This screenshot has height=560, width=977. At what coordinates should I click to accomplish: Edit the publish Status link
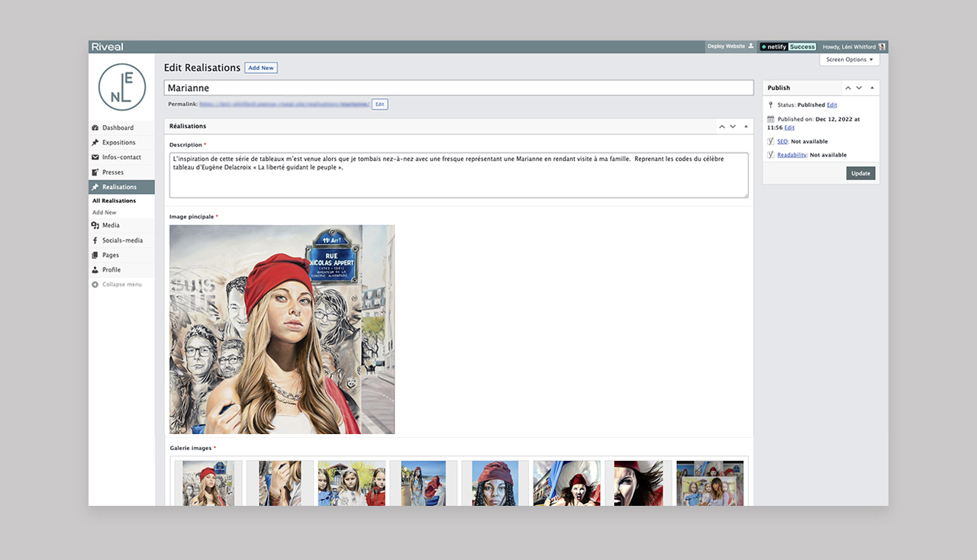click(832, 105)
